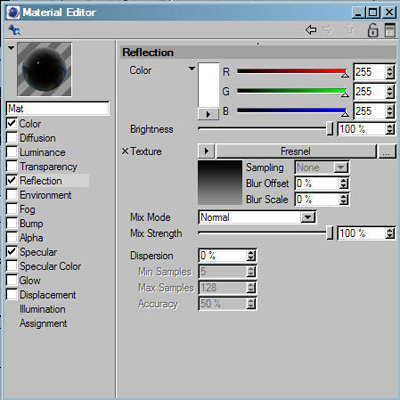Select the Reflection channel label
400x400 pixels.
tap(41, 181)
